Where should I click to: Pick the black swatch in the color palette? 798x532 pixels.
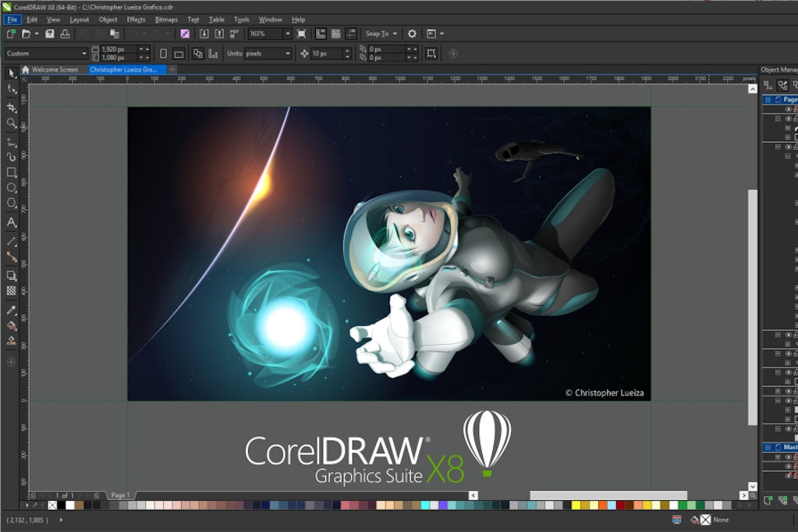(x=61, y=505)
